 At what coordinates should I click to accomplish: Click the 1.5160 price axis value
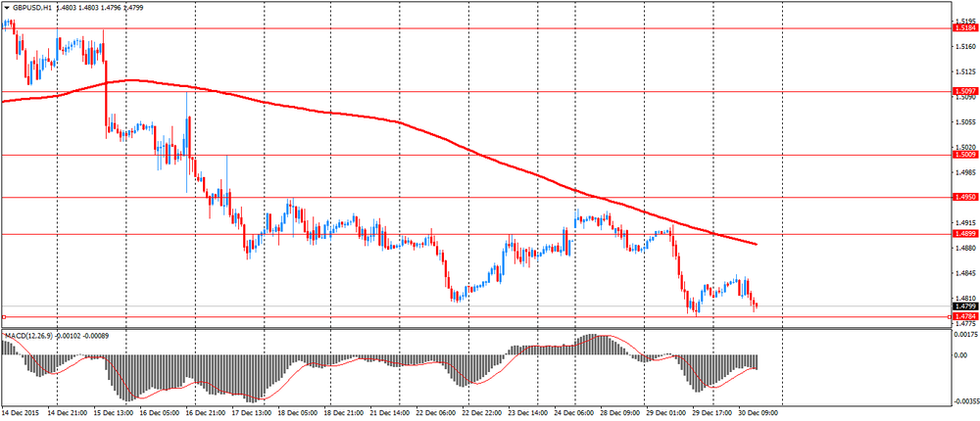tap(966, 46)
